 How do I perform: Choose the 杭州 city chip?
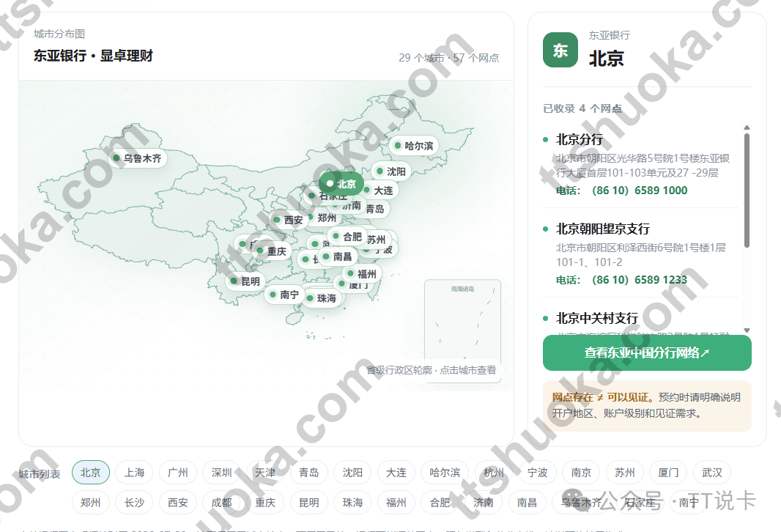point(494,472)
